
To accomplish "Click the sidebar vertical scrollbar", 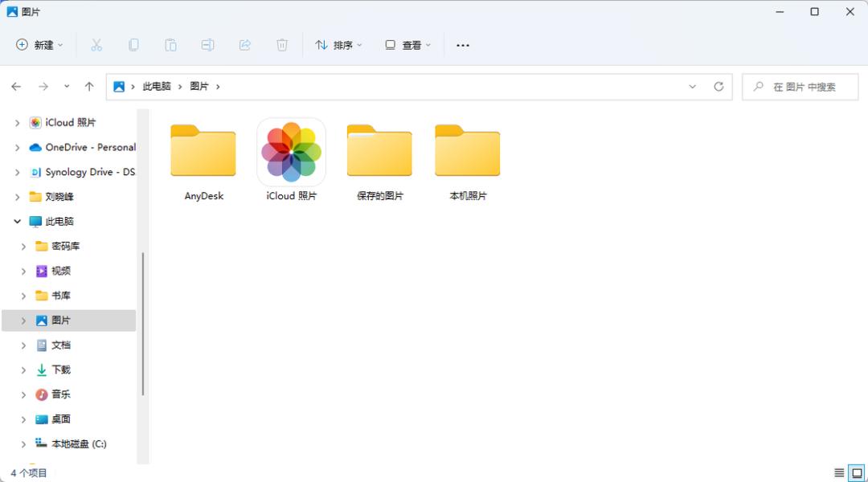I will (x=143, y=324).
